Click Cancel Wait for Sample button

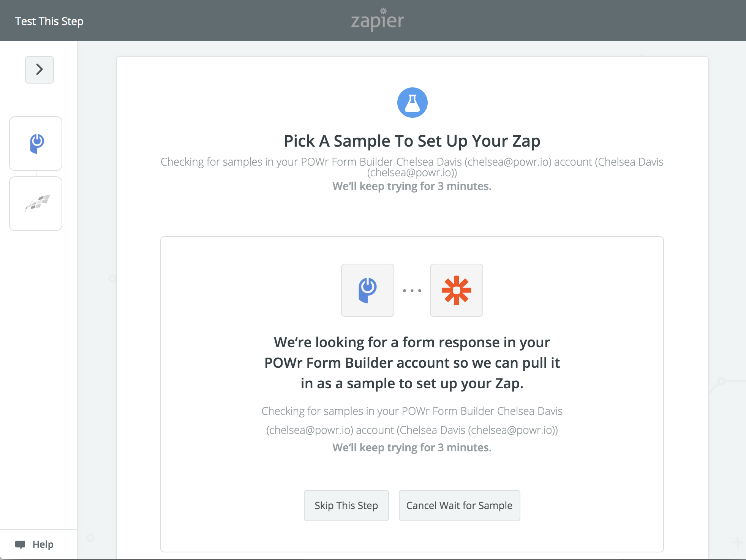459,506
